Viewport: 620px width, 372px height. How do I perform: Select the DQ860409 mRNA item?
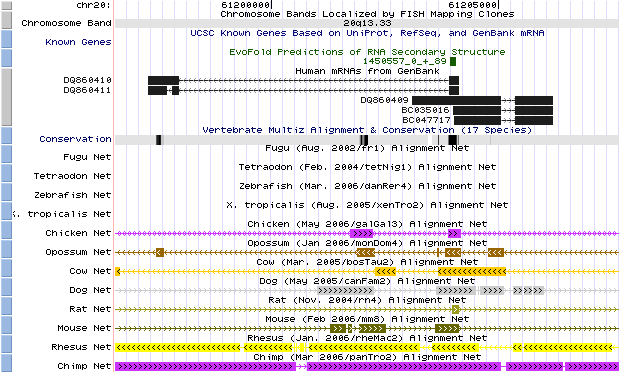pos(482,100)
